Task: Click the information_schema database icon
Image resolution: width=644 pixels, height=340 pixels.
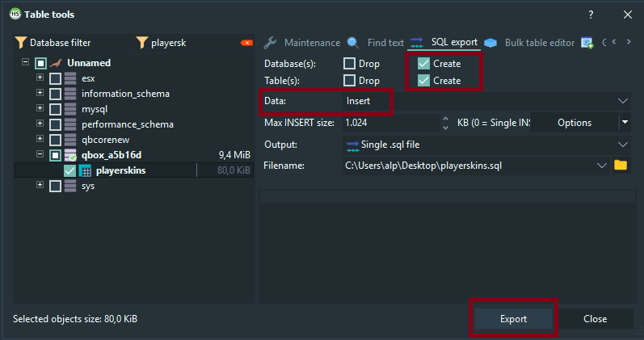Action: 70,94
